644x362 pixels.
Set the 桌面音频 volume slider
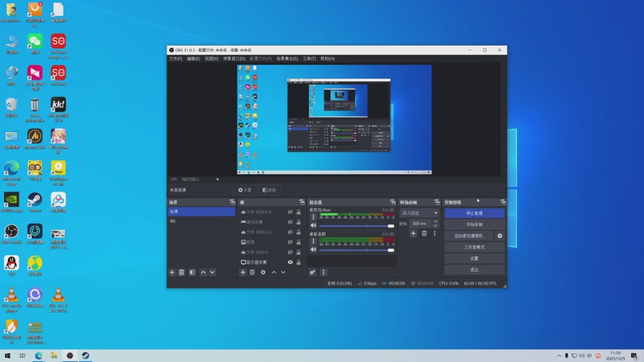tap(357, 250)
